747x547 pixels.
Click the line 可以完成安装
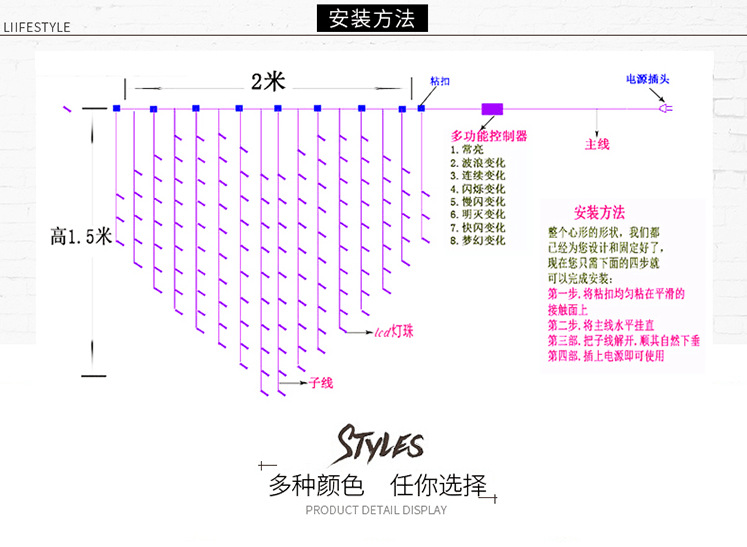click(580, 279)
